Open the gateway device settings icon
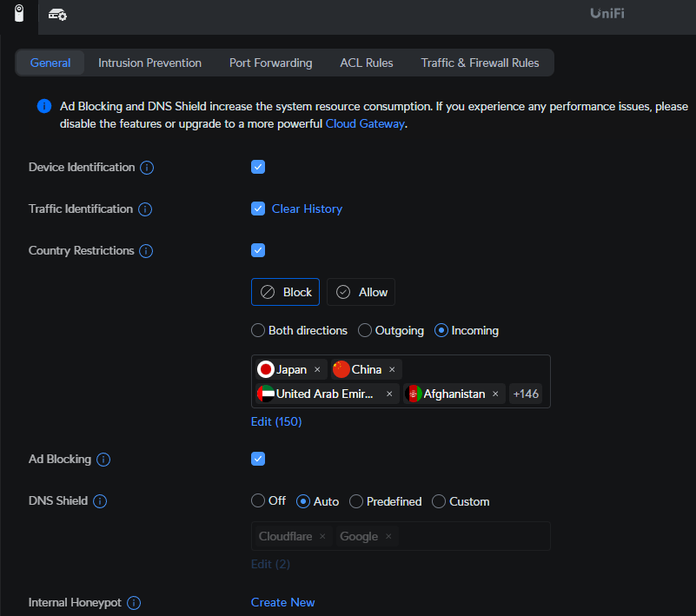The height and width of the screenshot is (616, 696). coord(57,15)
